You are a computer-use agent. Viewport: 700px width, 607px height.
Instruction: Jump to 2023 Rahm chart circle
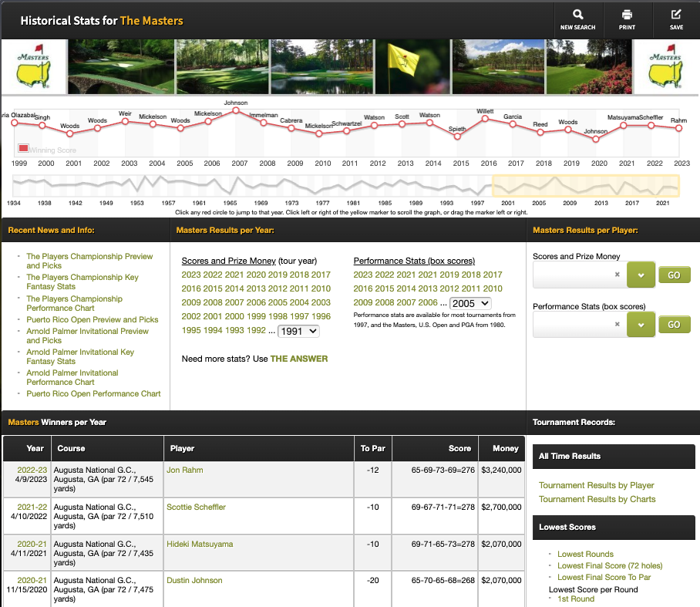[x=678, y=128]
